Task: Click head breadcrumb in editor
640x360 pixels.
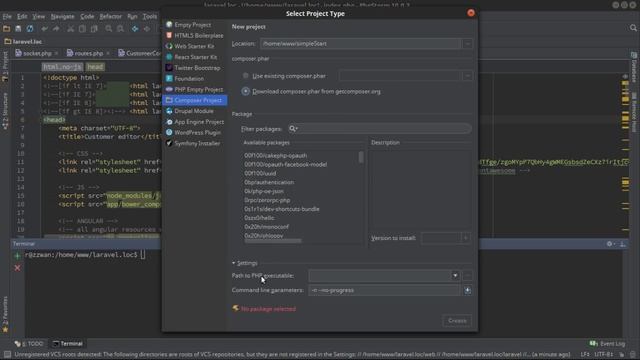Action: pos(95,67)
